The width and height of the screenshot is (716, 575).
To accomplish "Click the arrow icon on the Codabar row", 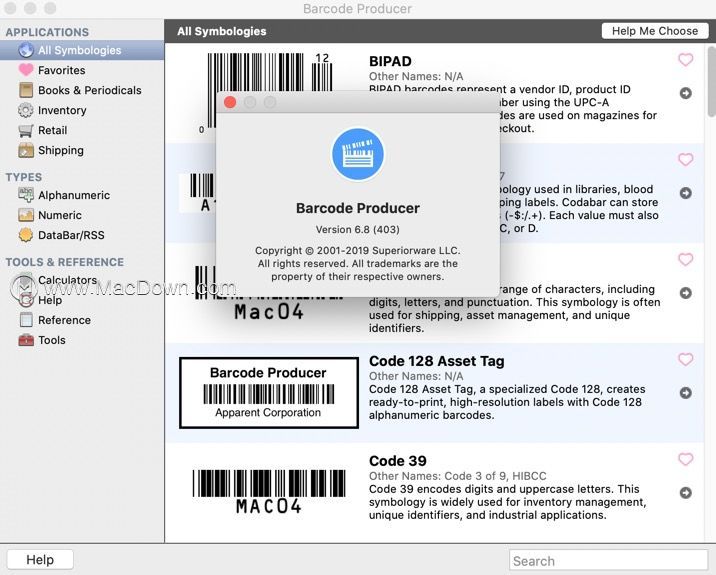I will 685,193.
